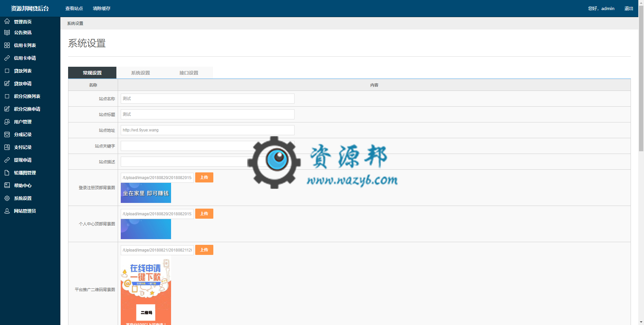Focus the 站点关键字 input field
This screenshot has height=325, width=644.
click(208, 146)
